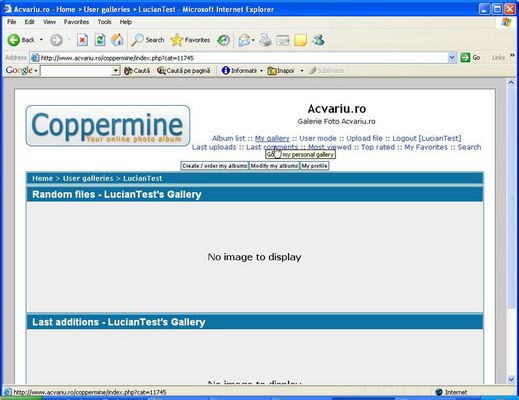Click the Forward arrow button

[56, 40]
